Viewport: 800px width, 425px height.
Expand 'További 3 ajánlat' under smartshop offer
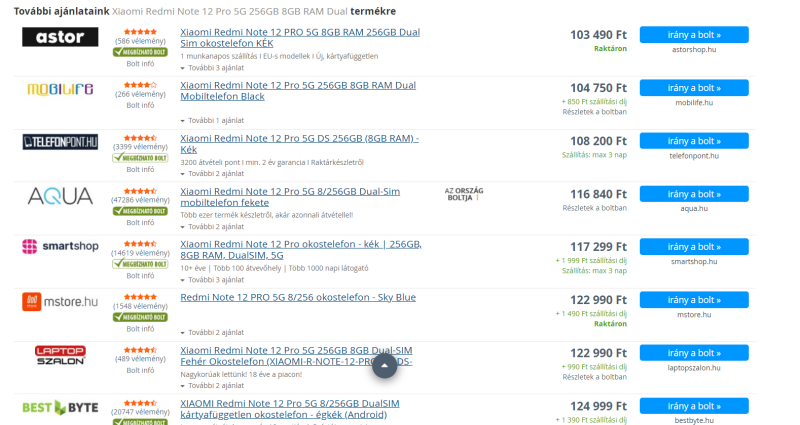click(212, 280)
